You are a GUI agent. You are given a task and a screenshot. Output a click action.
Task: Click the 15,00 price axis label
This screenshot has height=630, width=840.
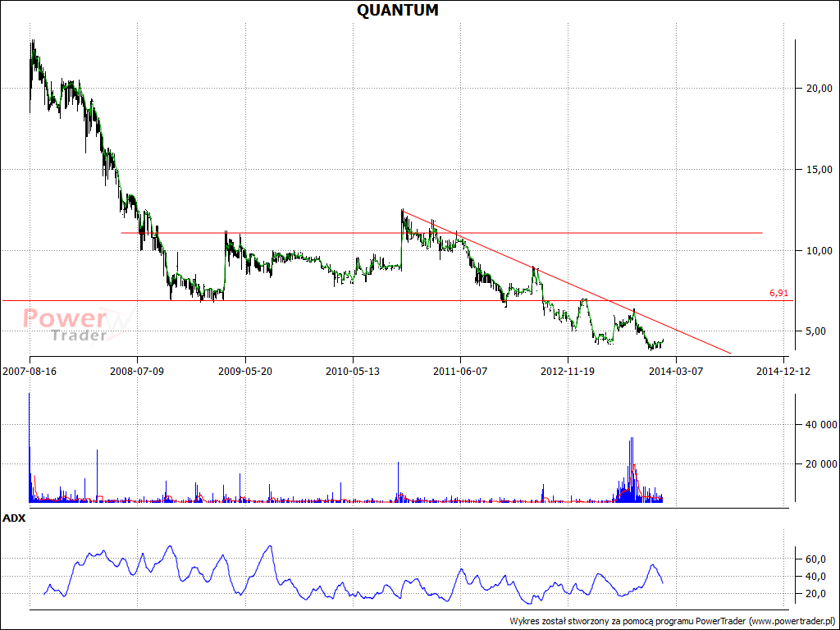819,169
